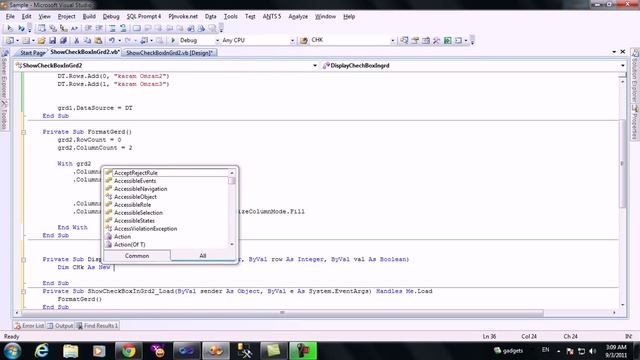Open the SQL Prompt 4 menu
Viewport: 640px width, 360px height.
tap(144, 16)
